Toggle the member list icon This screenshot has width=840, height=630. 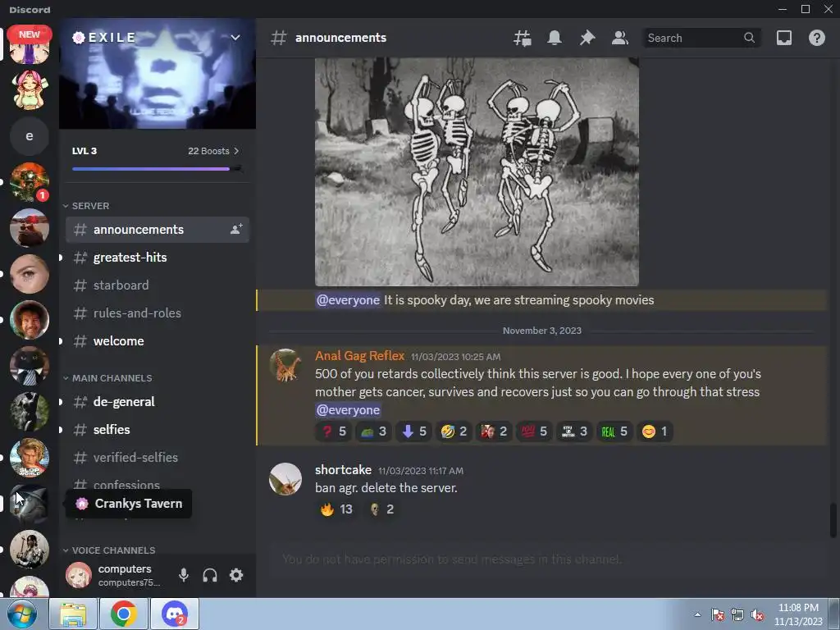coord(620,38)
